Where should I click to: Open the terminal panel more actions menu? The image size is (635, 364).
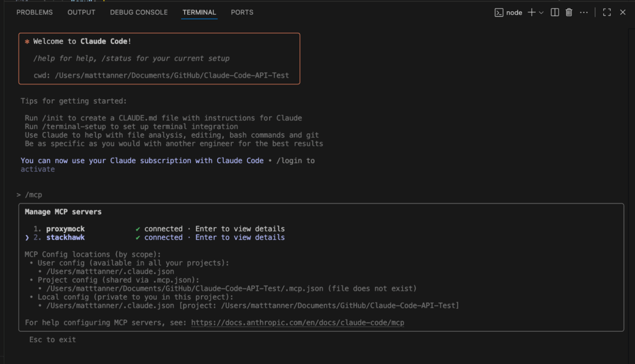(584, 12)
